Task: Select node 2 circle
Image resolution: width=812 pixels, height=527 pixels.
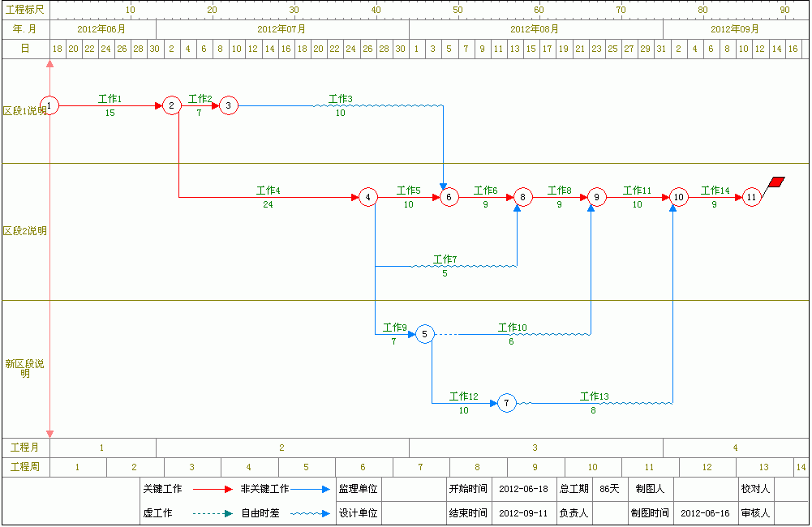Action: [x=172, y=105]
